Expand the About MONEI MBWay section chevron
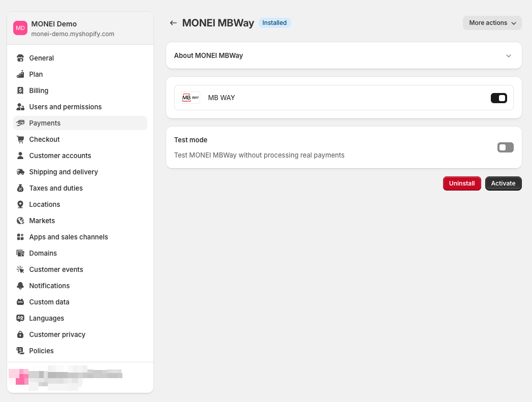This screenshot has height=402, width=532. tap(509, 56)
